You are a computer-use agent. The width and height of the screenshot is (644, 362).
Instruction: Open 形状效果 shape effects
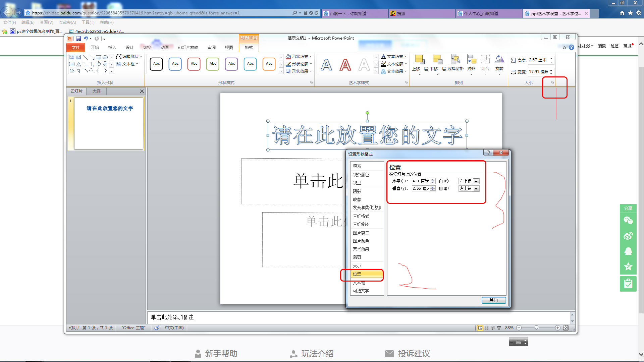298,71
